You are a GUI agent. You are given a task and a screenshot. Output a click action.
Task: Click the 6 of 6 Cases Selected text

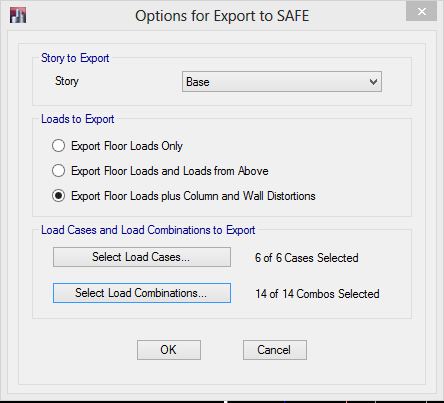pos(307,258)
